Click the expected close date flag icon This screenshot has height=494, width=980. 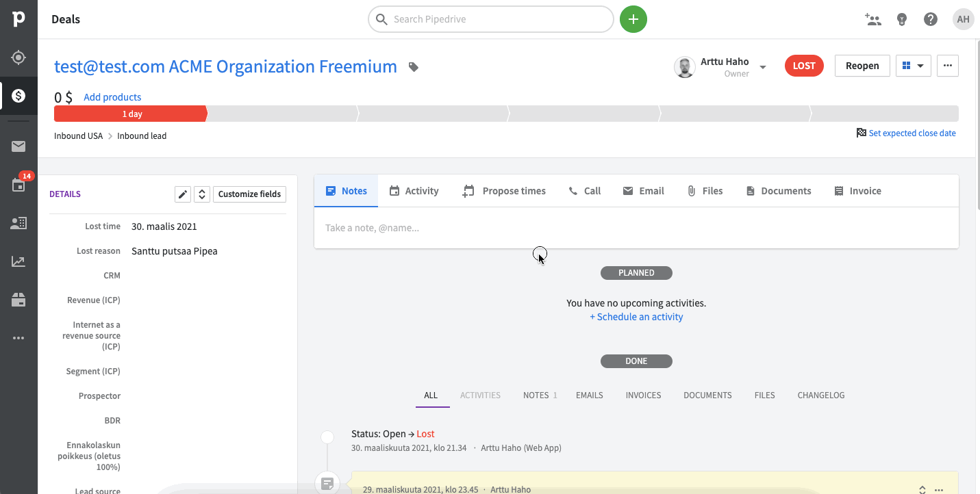click(x=862, y=133)
